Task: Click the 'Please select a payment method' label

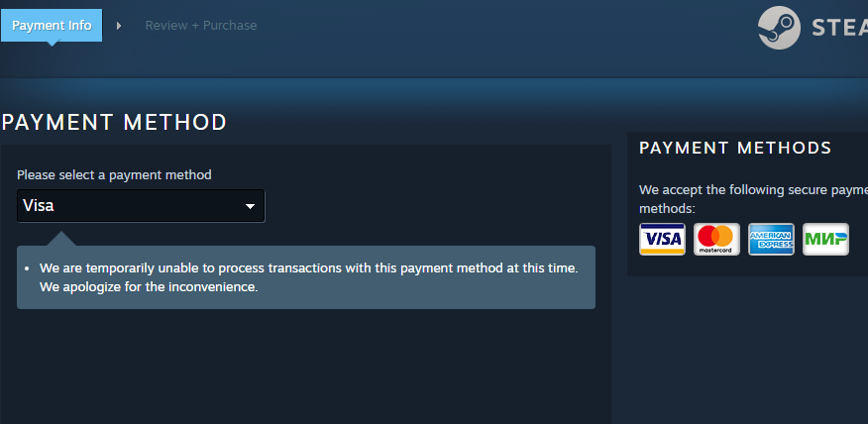Action: point(114,175)
